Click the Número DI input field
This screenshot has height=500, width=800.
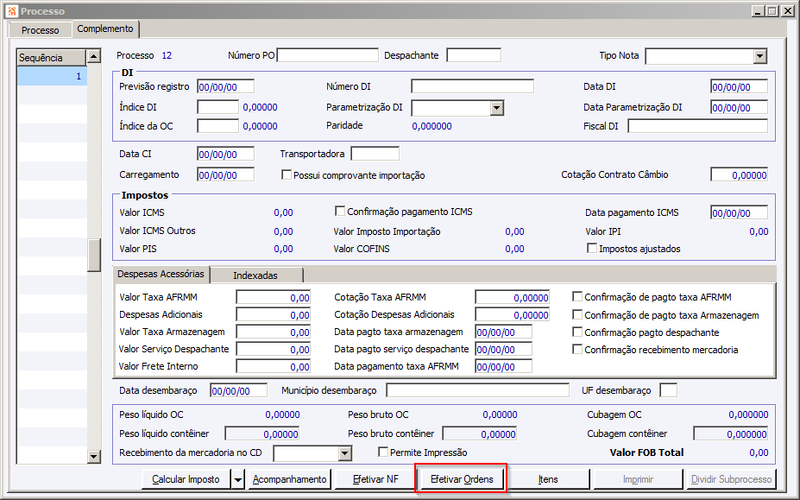point(472,86)
